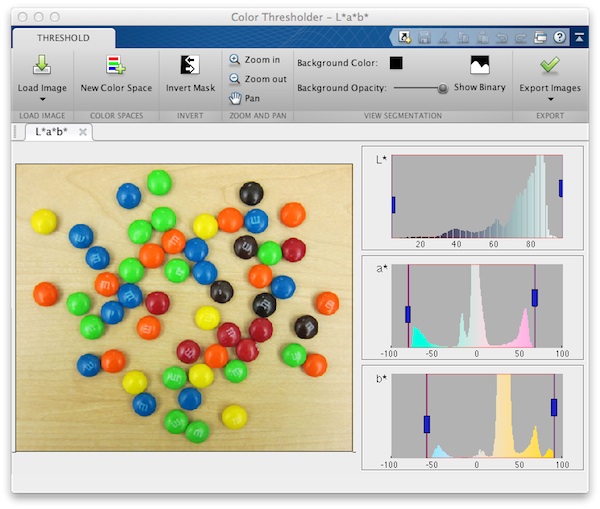Viewport: 600px width, 509px height.
Task: Expand the Load Image dropdown arrow
Action: click(x=42, y=100)
